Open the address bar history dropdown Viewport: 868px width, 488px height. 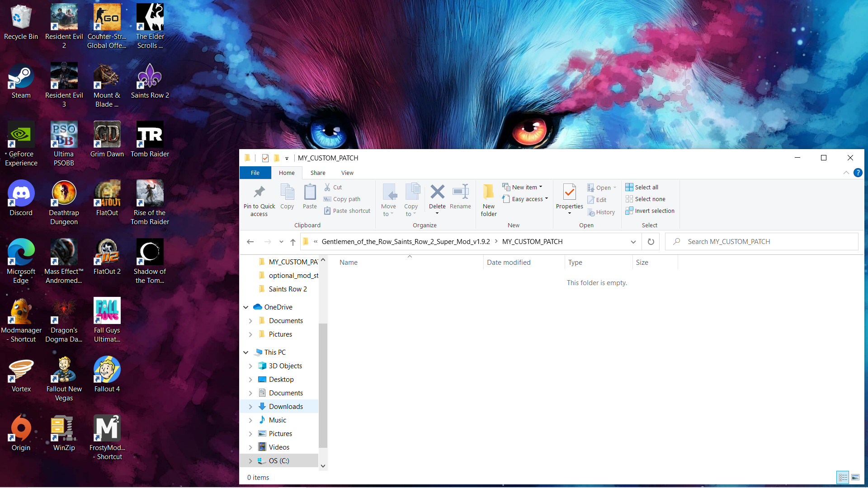[633, 242]
